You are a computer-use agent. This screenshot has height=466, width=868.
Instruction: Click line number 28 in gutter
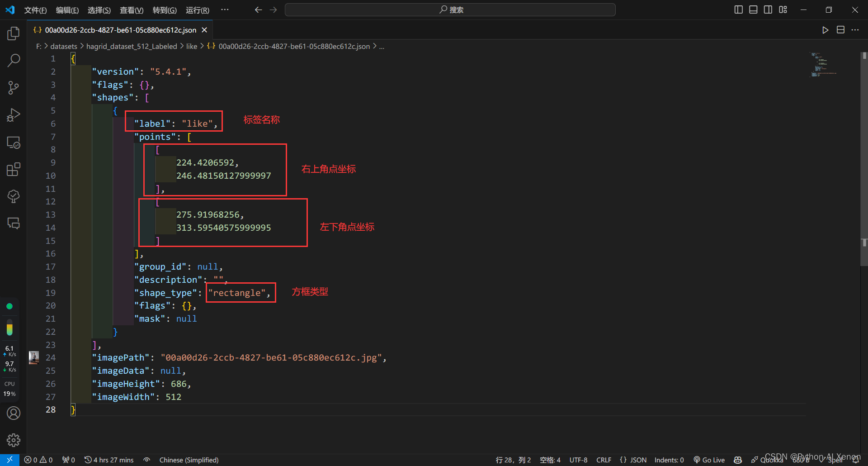tap(51, 409)
